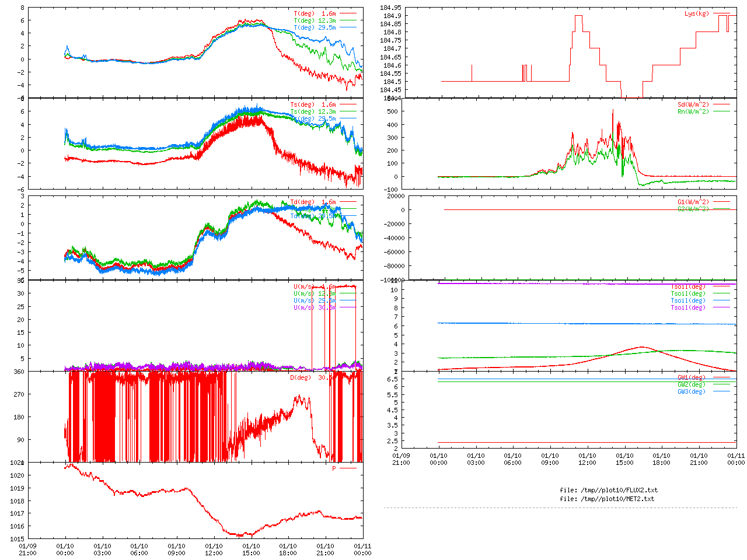Click the red T(deg) 1.6m legend line
This screenshot has width=747, height=560.
tap(348, 13)
